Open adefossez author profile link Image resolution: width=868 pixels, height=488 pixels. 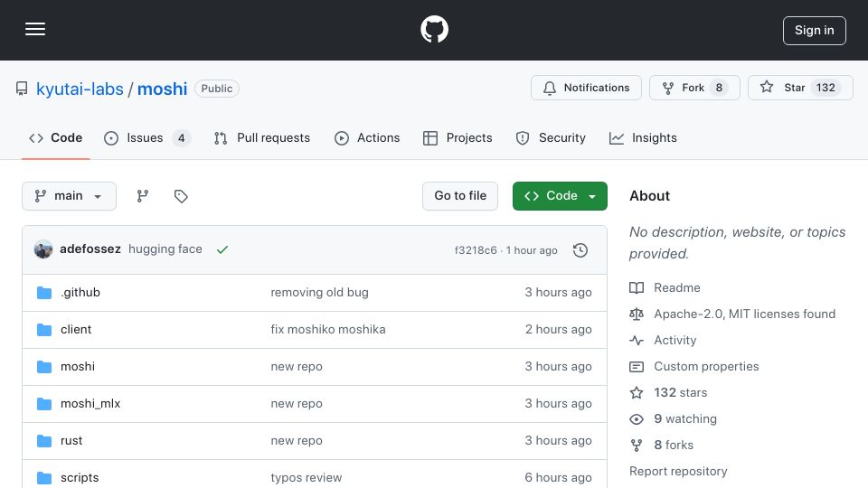click(x=90, y=249)
